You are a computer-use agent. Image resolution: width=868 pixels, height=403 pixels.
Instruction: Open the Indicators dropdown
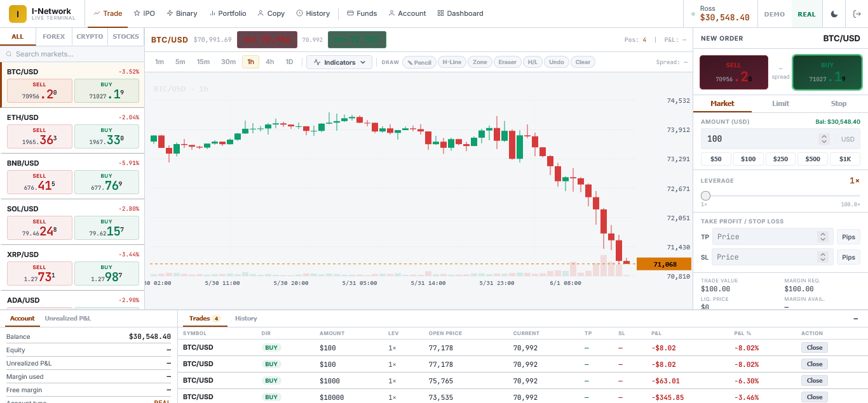(x=339, y=62)
